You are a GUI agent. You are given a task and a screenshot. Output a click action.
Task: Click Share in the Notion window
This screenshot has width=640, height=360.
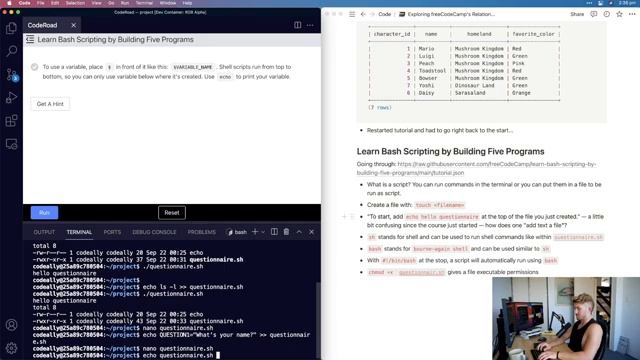577,14
